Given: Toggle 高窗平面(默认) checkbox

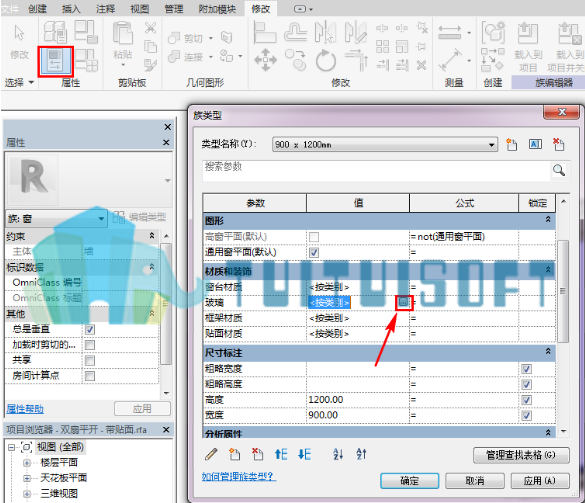Looking at the screenshot, I should 314,237.
